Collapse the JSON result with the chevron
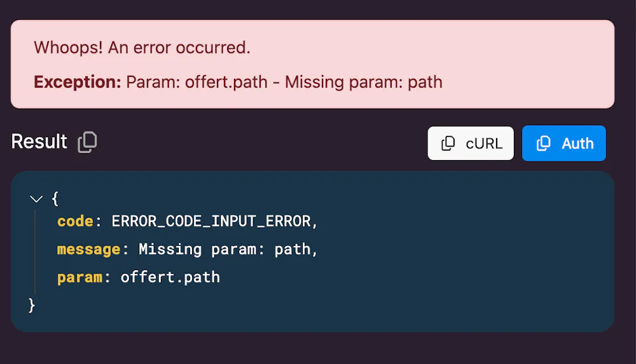 pos(36,199)
